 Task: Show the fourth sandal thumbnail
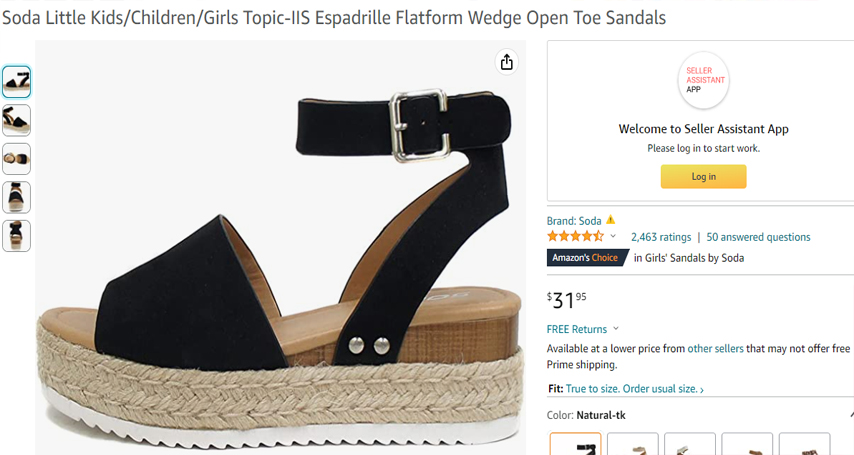(x=16, y=197)
